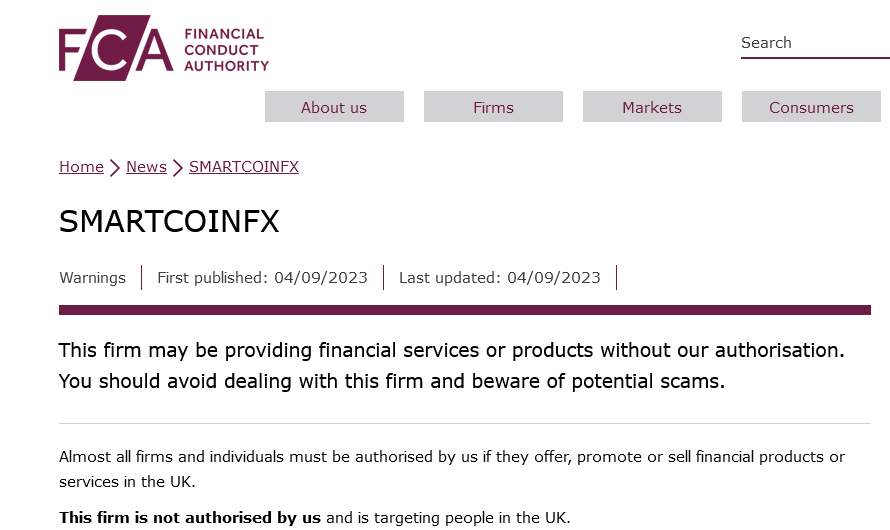Open the About us menu
The height and width of the screenshot is (530, 890).
coord(334,107)
